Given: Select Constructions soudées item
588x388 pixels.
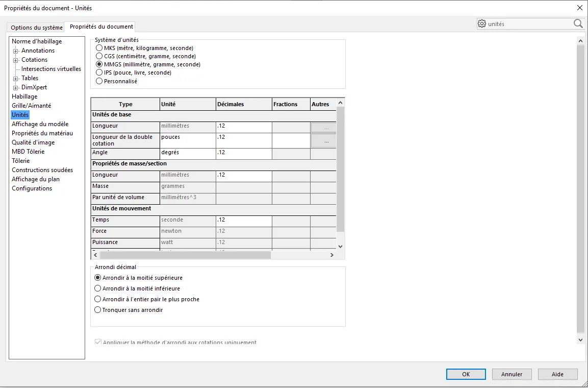Looking at the screenshot, I should click(x=42, y=170).
